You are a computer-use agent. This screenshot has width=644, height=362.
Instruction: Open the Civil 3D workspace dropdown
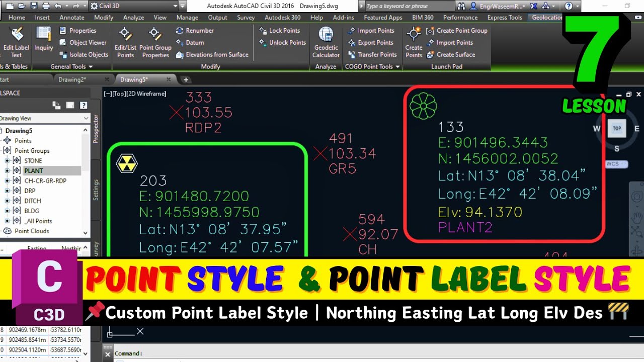click(175, 6)
